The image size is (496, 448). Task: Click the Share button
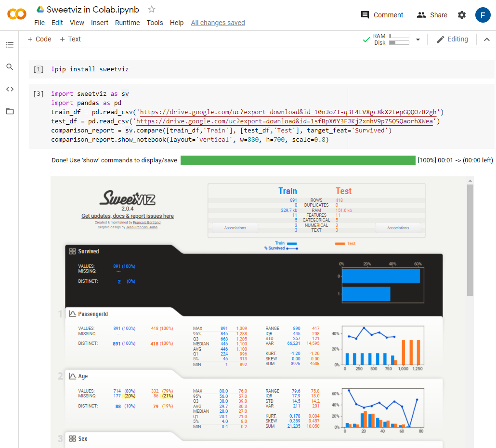pyautogui.click(x=432, y=15)
